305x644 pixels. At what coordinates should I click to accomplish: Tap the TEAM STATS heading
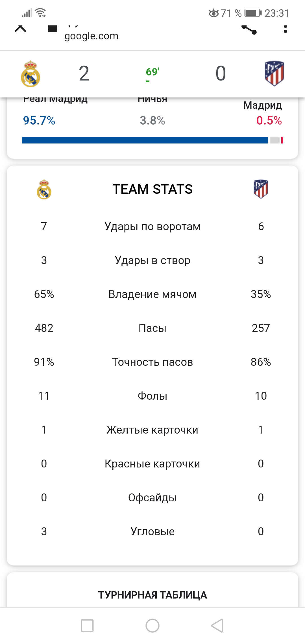click(152, 189)
